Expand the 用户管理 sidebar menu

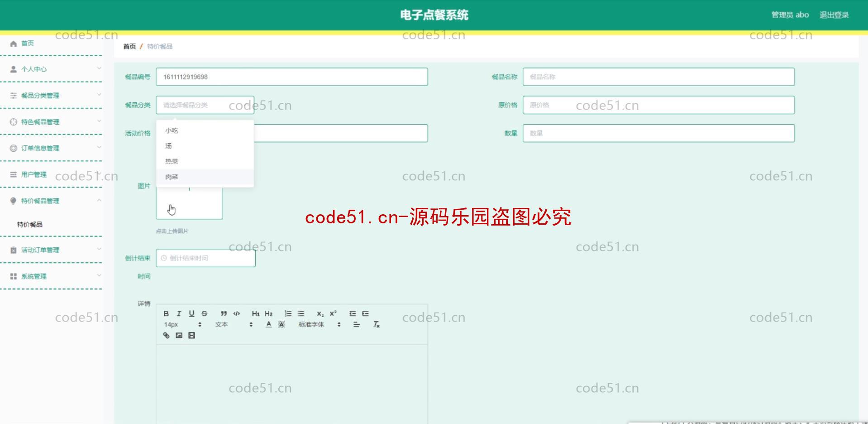[x=51, y=174]
